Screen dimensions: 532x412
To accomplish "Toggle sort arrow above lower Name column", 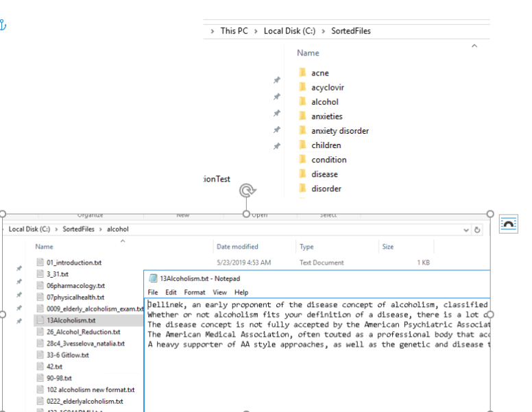I will click(x=123, y=241).
